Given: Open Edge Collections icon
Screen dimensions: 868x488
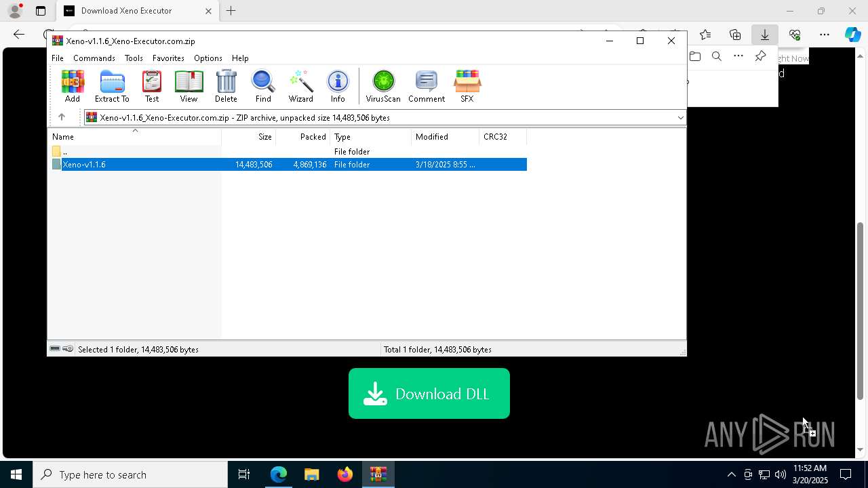Looking at the screenshot, I should click(735, 35).
